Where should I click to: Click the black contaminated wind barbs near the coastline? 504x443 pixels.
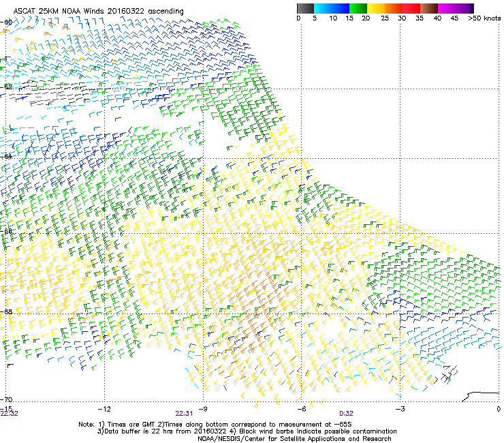[x=447, y=374]
